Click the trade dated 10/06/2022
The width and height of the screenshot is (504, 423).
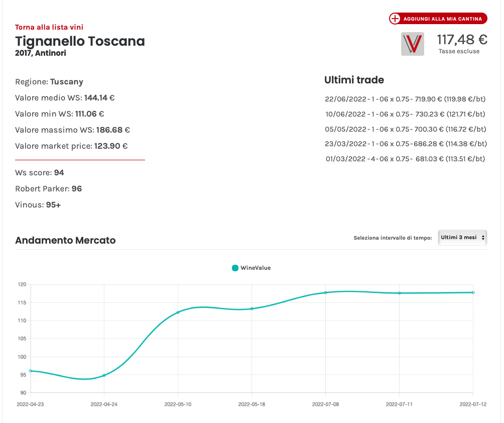[x=405, y=114]
